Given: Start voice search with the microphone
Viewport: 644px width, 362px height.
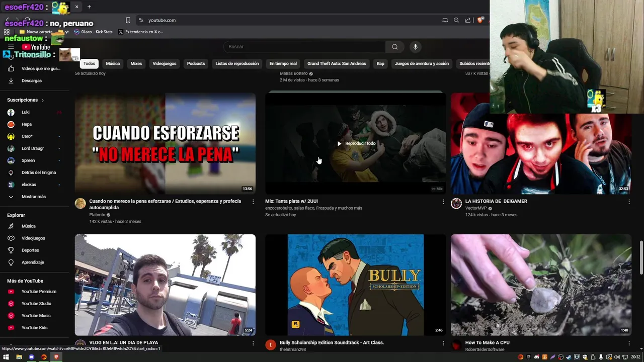Looking at the screenshot, I should coord(415,47).
